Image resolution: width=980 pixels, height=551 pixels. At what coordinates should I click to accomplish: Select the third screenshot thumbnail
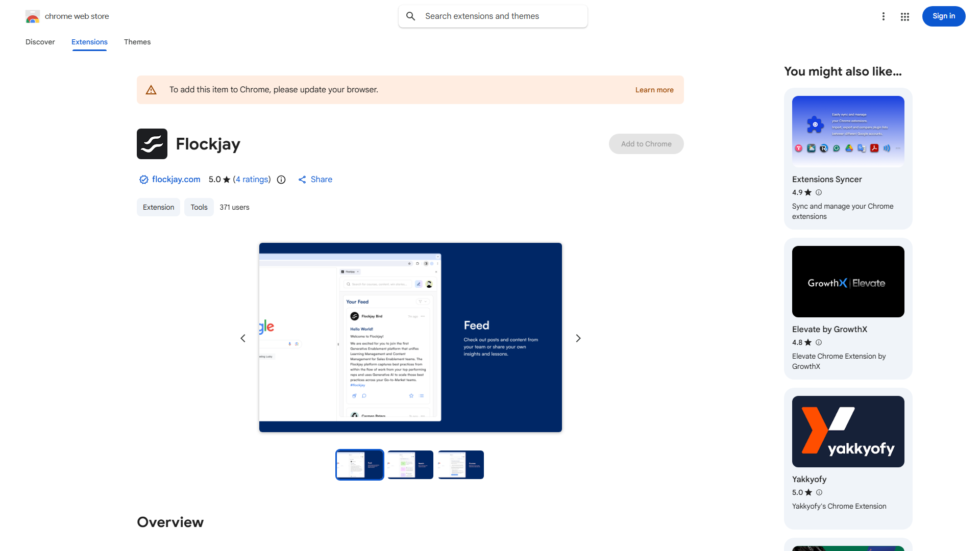[461, 465]
